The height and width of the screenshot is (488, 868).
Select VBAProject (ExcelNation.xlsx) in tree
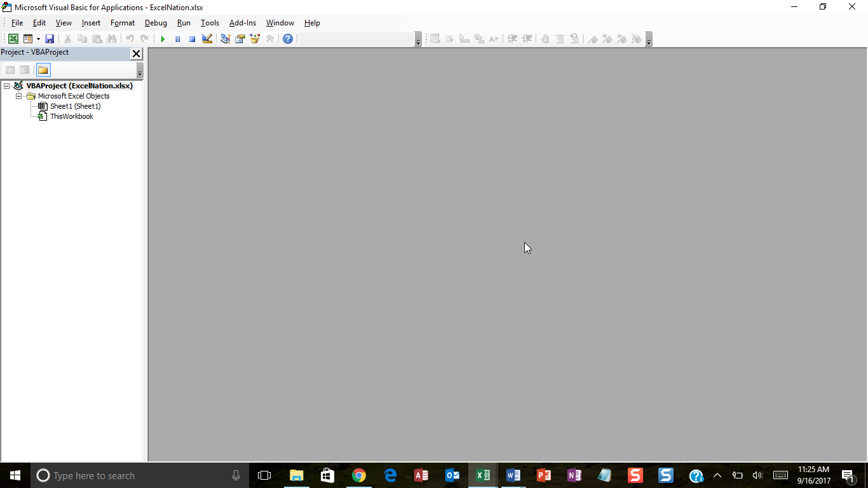point(79,86)
